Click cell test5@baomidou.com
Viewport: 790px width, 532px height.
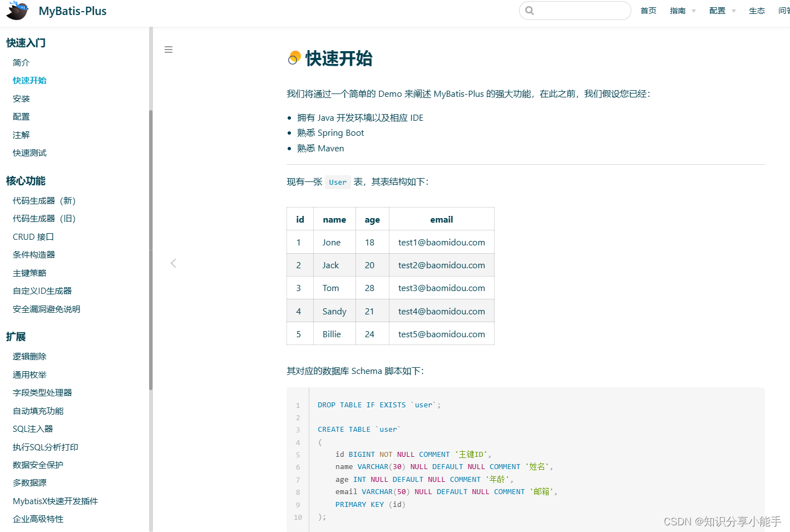tap(442, 334)
